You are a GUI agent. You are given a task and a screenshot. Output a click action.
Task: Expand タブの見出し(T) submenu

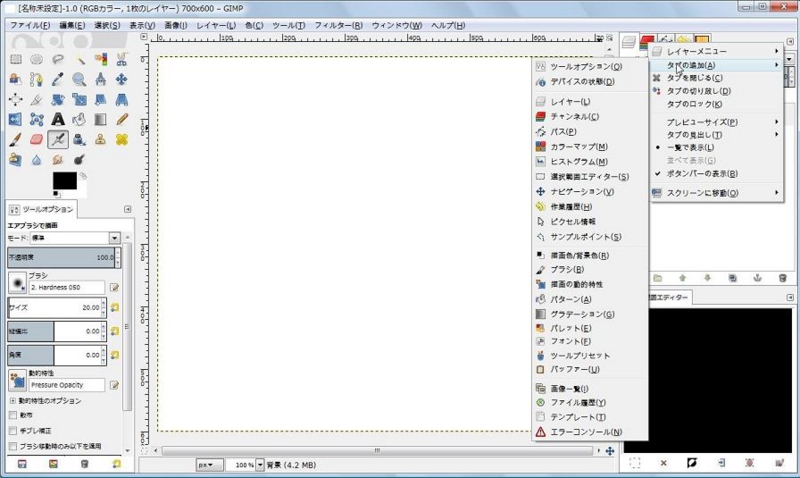716,135
